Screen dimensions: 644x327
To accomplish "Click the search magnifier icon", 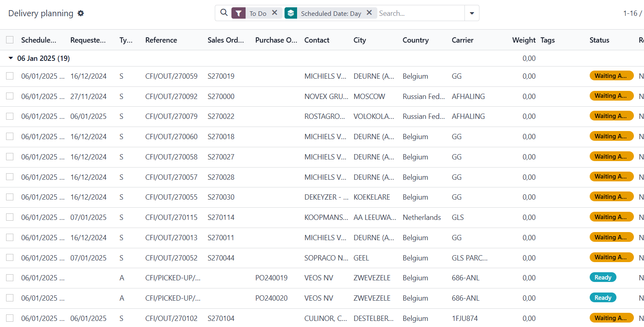I will [224, 13].
